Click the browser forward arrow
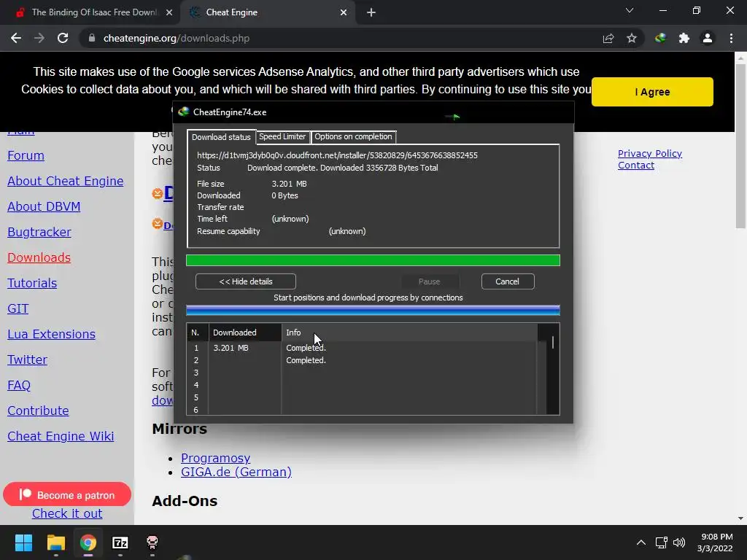747x560 pixels. 39,38
